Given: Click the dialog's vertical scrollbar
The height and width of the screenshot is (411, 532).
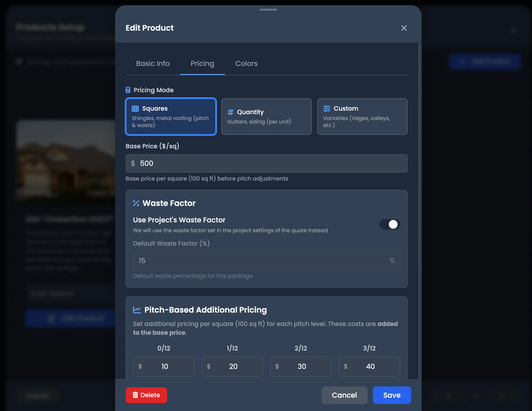Looking at the screenshot, I should (419, 211).
